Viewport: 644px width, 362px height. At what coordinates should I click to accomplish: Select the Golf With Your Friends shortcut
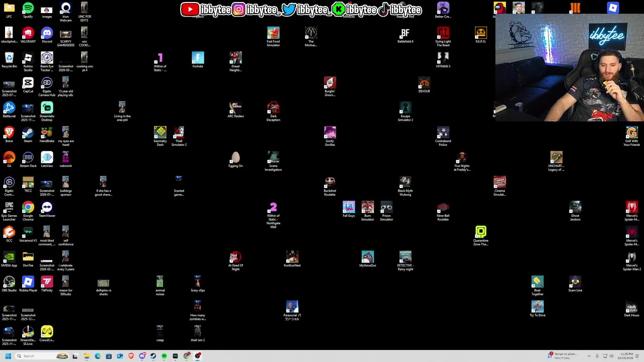[x=631, y=137]
